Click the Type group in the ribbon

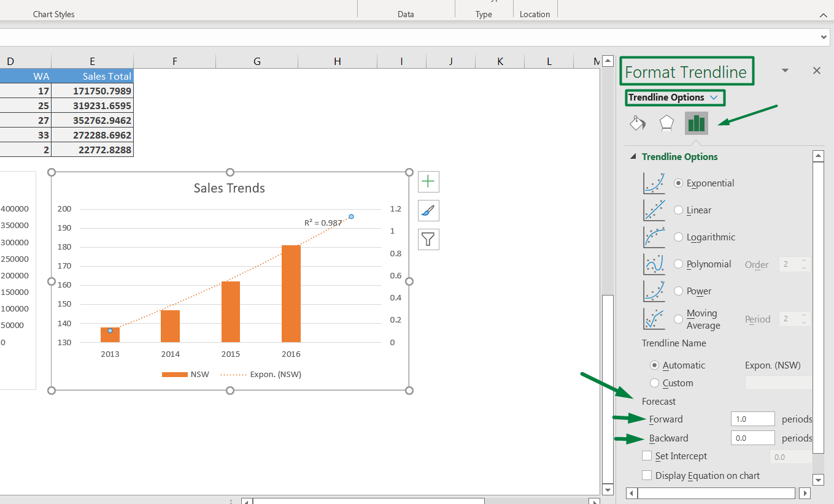coord(484,14)
